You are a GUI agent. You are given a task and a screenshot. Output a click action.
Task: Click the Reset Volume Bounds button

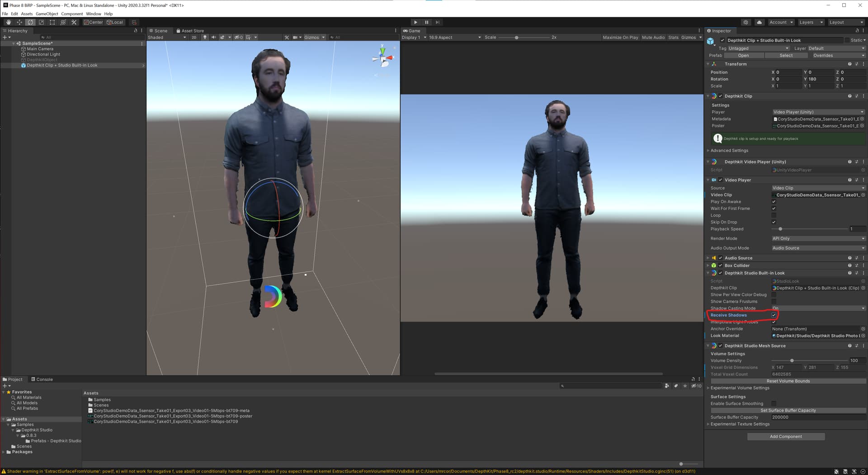click(x=788, y=381)
